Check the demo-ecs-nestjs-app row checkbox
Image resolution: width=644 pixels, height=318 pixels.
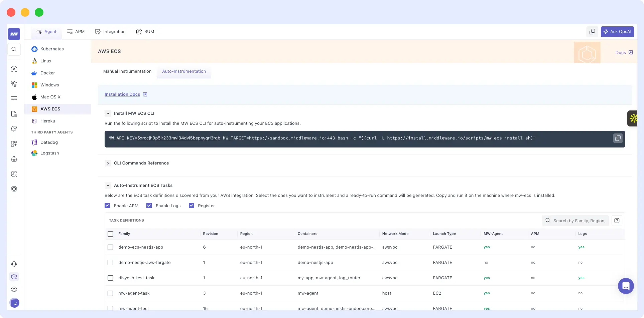110,247
